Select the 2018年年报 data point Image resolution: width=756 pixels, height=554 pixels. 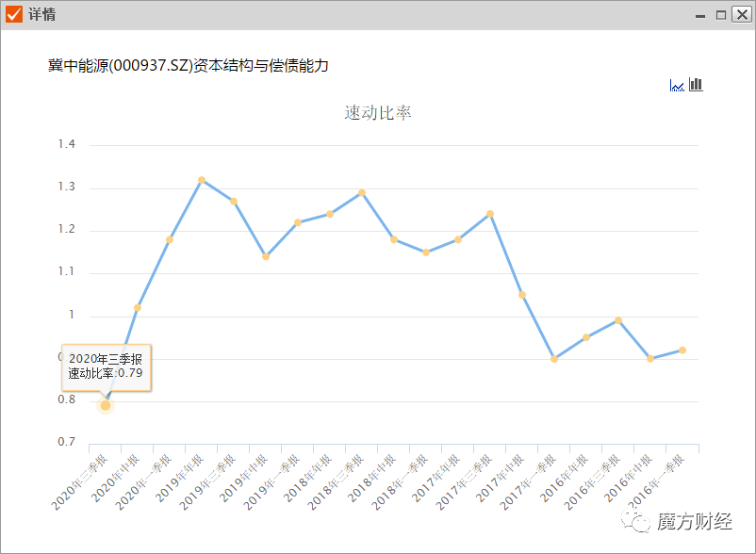tap(330, 214)
